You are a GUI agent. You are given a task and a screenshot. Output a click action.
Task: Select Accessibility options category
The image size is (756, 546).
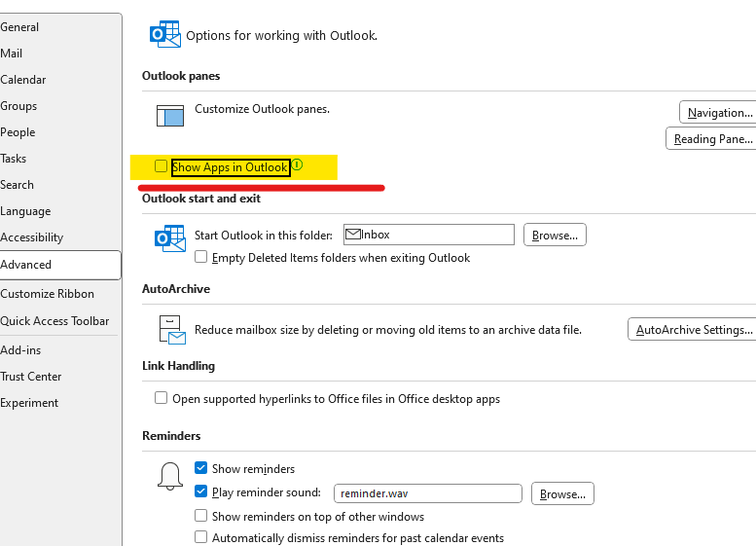coord(32,237)
